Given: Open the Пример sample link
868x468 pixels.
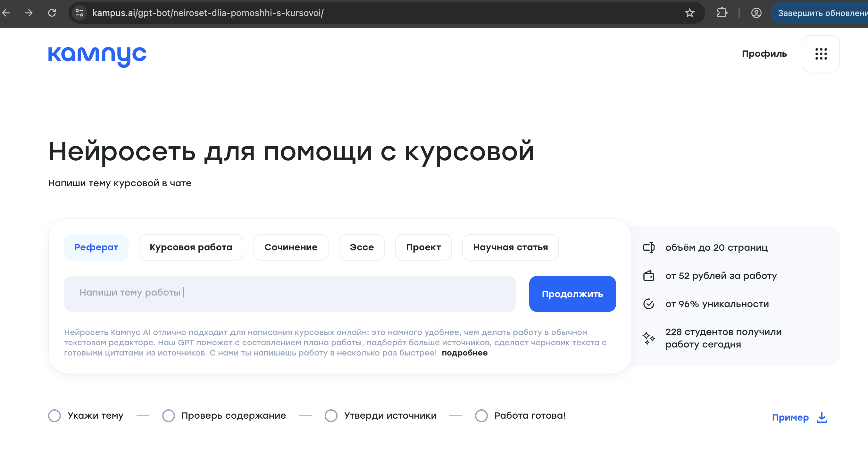Looking at the screenshot, I should 790,417.
